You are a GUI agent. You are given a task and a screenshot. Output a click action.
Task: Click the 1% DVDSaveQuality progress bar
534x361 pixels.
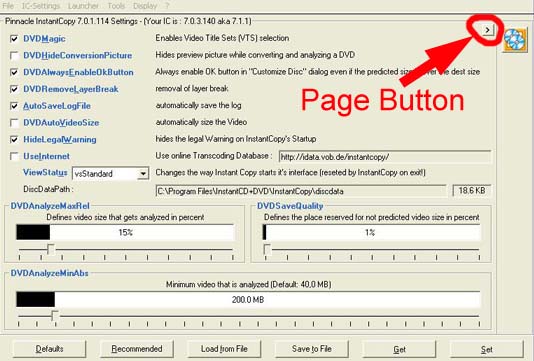(x=371, y=233)
